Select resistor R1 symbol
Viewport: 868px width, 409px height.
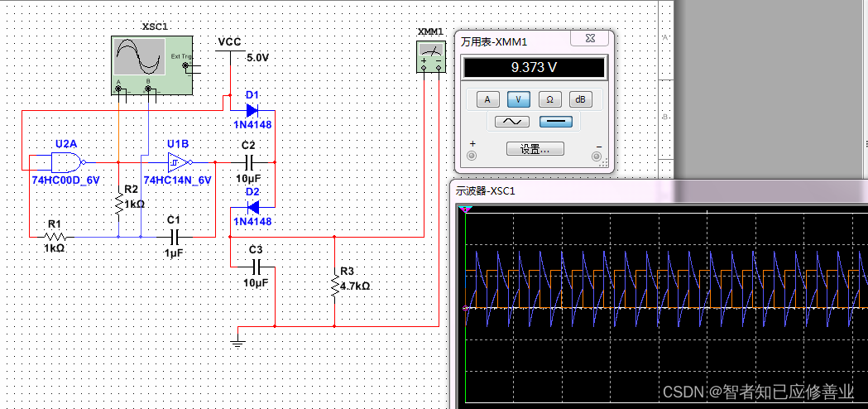tap(55, 237)
